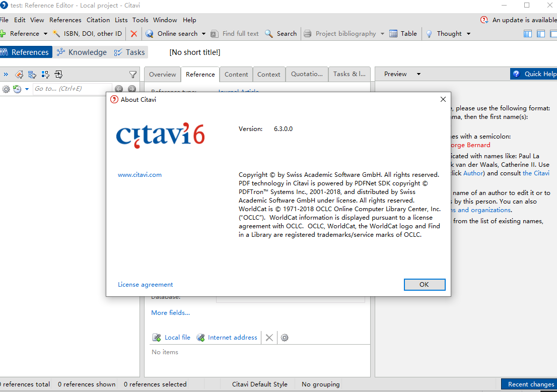Image resolution: width=557 pixels, height=392 pixels.
Task: Click the green plus Reference icon
Action: pos(3,34)
